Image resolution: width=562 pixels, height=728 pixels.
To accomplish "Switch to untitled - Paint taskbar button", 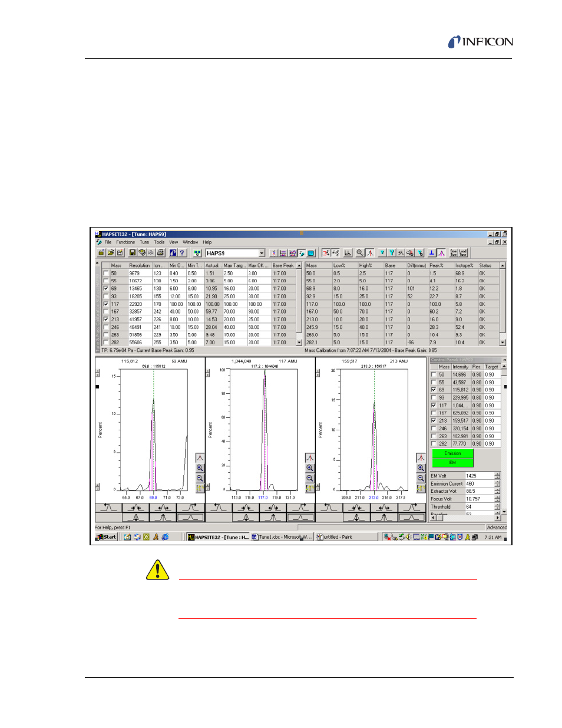I will click(346, 537).
